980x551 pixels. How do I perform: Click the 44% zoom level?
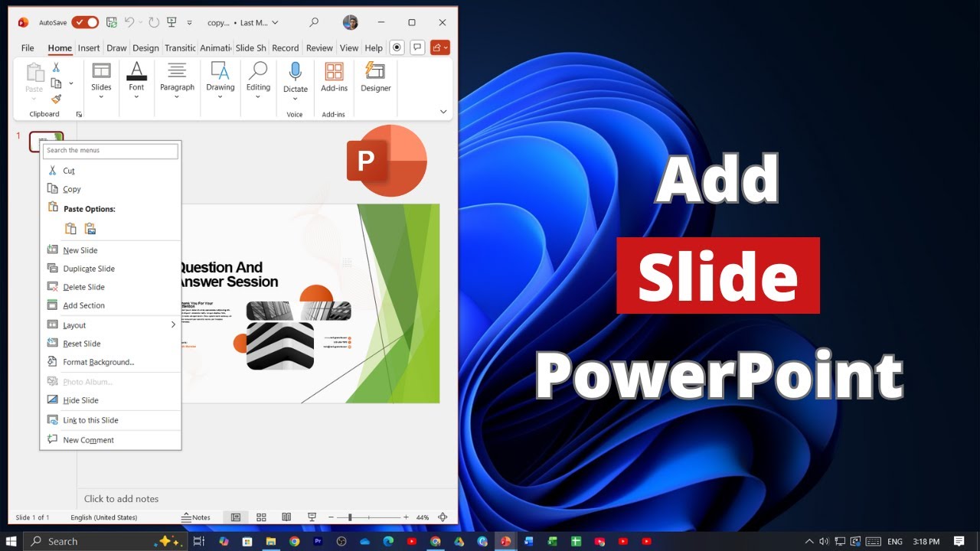[422, 517]
